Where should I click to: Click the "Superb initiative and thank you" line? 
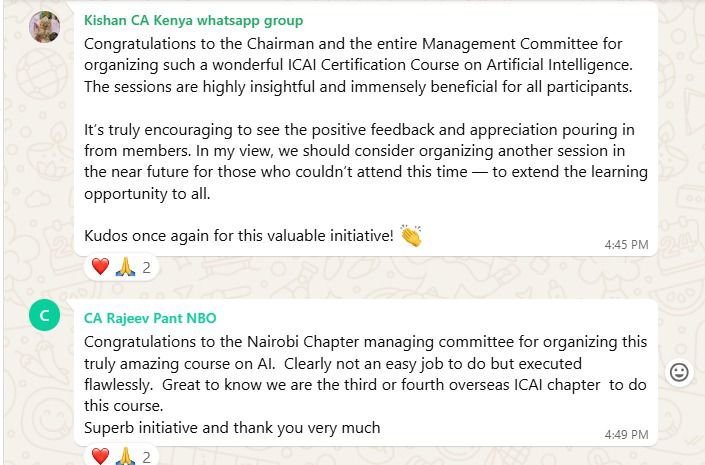pyautogui.click(x=231, y=427)
